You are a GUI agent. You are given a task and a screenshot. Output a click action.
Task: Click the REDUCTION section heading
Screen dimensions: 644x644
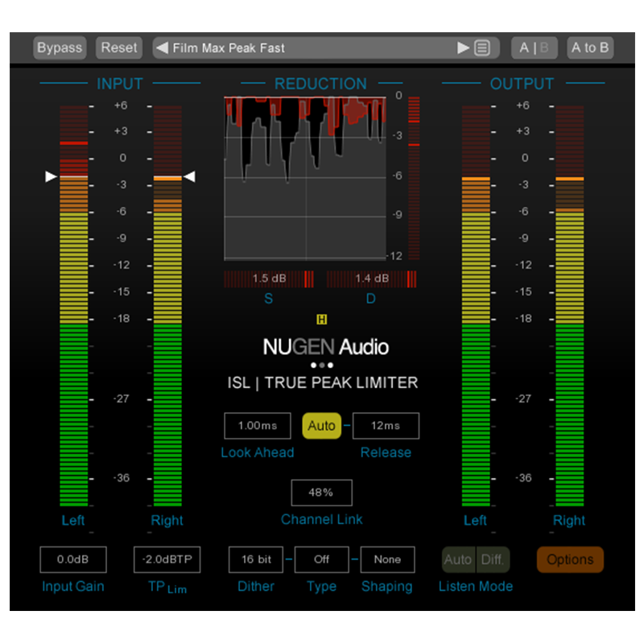tap(320, 84)
